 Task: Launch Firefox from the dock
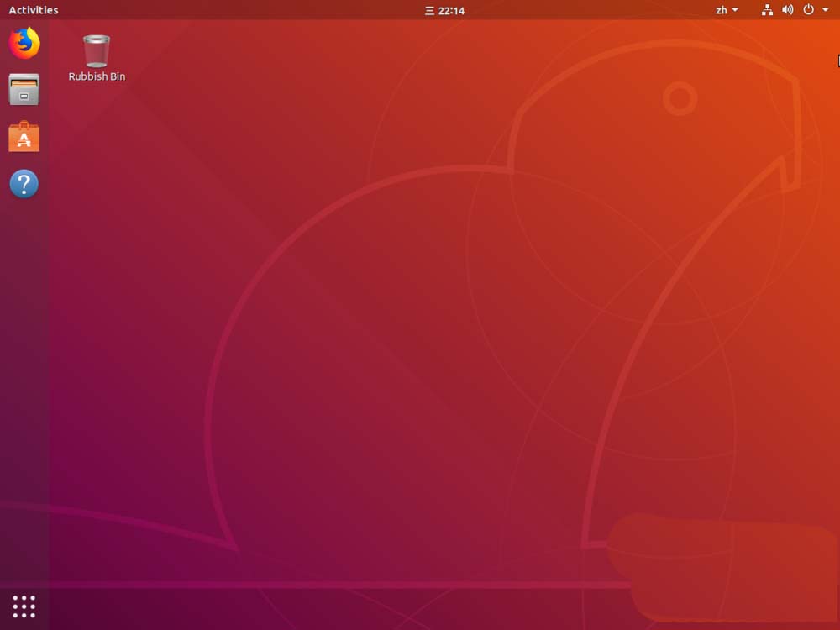click(24, 43)
